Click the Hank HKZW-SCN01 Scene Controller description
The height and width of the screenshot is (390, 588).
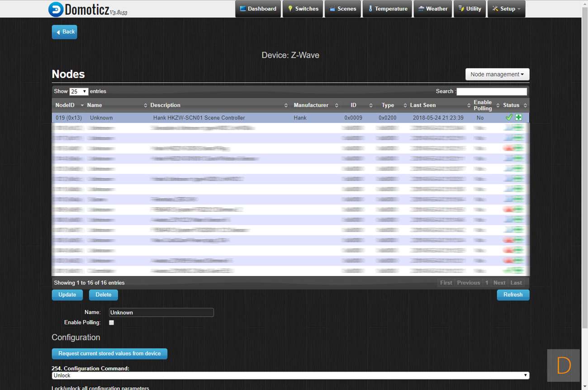pos(199,118)
